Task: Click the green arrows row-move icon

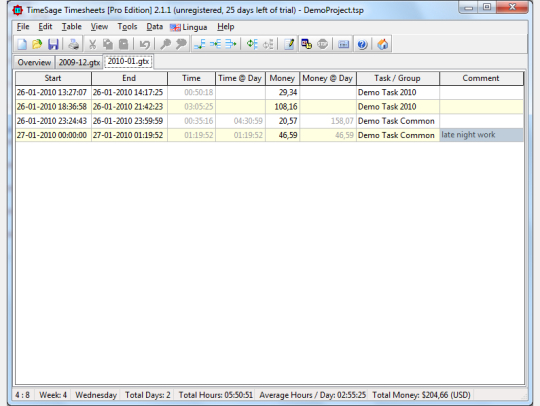Action: pyautogui.click(x=252, y=44)
